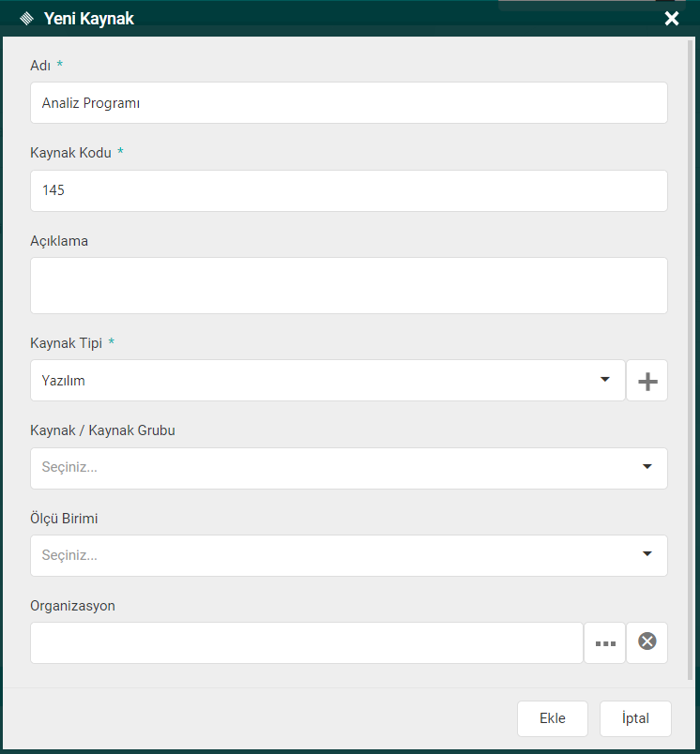Cancel with the İptal button
Image resolution: width=700 pixels, height=754 pixels.
(635, 718)
